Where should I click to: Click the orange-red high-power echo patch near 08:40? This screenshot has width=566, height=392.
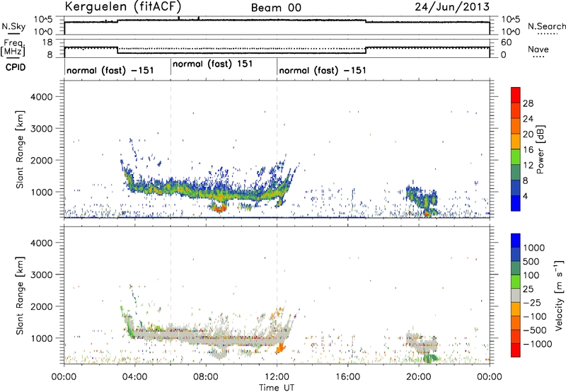pos(218,208)
